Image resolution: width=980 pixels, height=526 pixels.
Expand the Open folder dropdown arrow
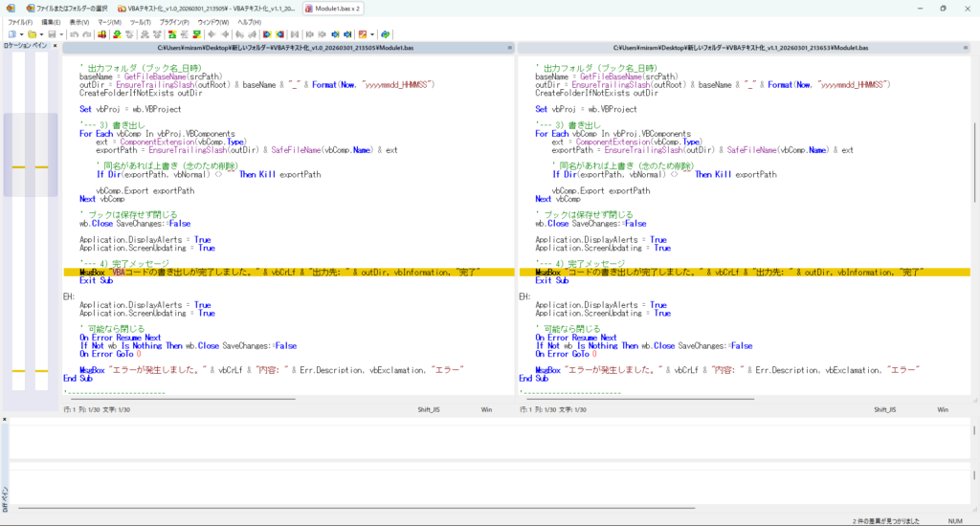(41, 34)
